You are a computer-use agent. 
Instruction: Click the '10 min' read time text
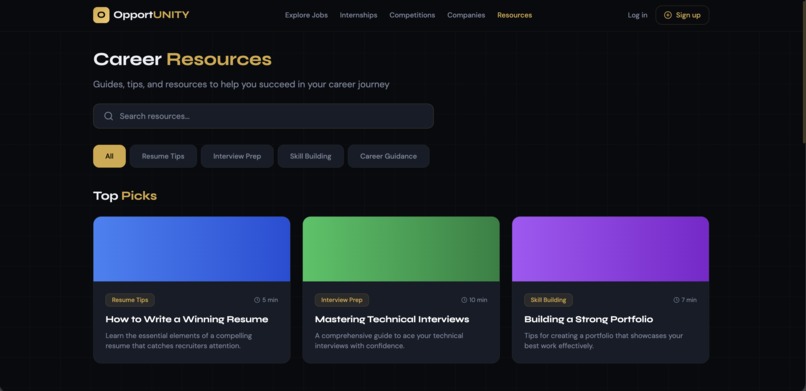478,300
